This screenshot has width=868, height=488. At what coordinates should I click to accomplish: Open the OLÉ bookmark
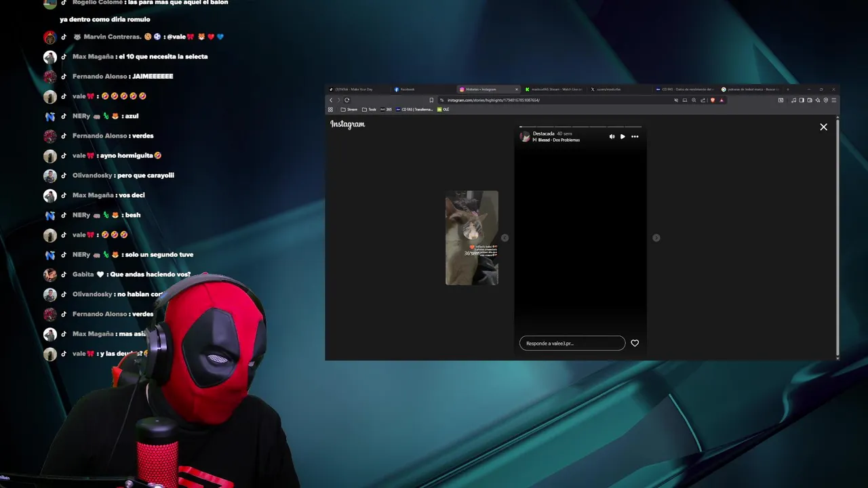pos(443,109)
